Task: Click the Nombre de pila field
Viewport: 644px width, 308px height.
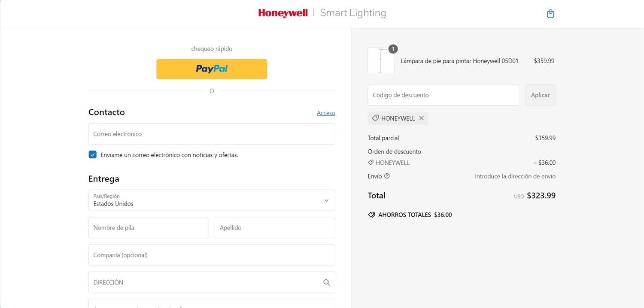Action: click(149, 228)
